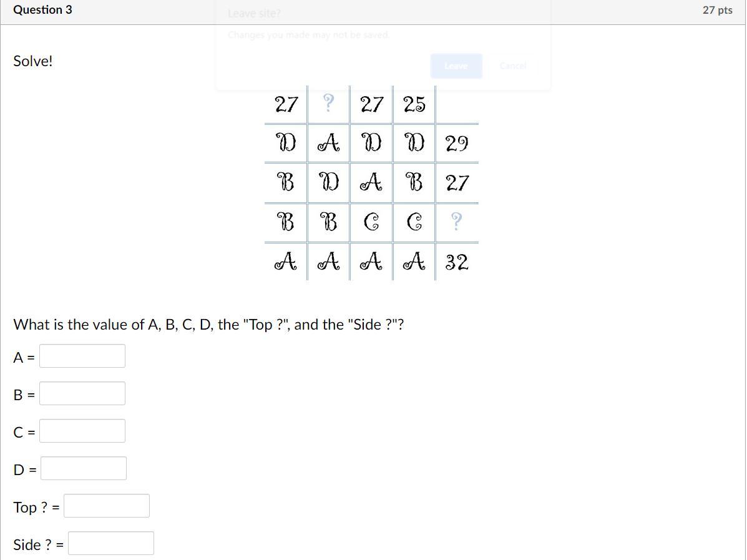This screenshot has width=747, height=560.
Task: Click the faded Leave button in dialog
Action: [x=456, y=66]
